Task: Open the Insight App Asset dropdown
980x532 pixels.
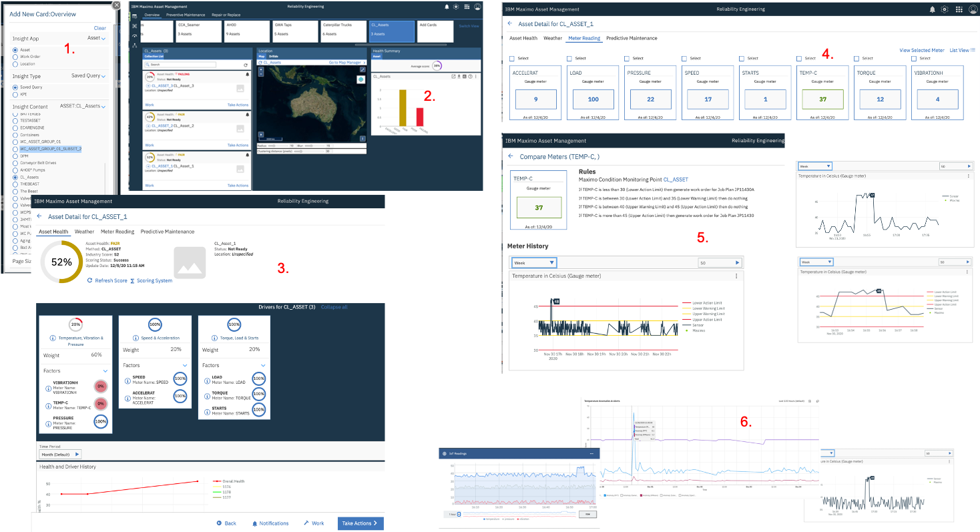Action: click(97, 38)
